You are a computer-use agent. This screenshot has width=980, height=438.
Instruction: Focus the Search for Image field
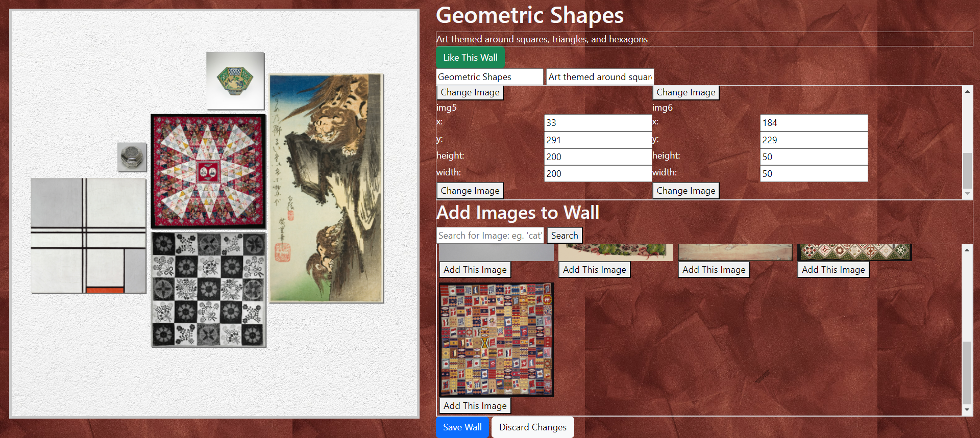490,236
